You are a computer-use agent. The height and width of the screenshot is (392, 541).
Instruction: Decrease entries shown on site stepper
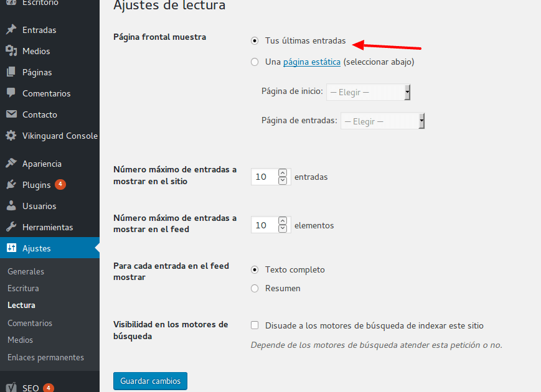(283, 180)
